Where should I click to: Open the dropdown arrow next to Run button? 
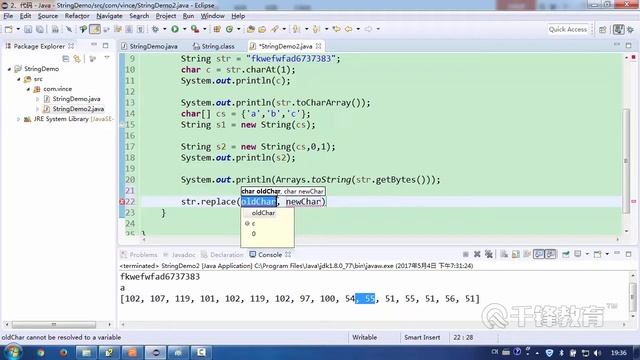[x=184, y=29]
